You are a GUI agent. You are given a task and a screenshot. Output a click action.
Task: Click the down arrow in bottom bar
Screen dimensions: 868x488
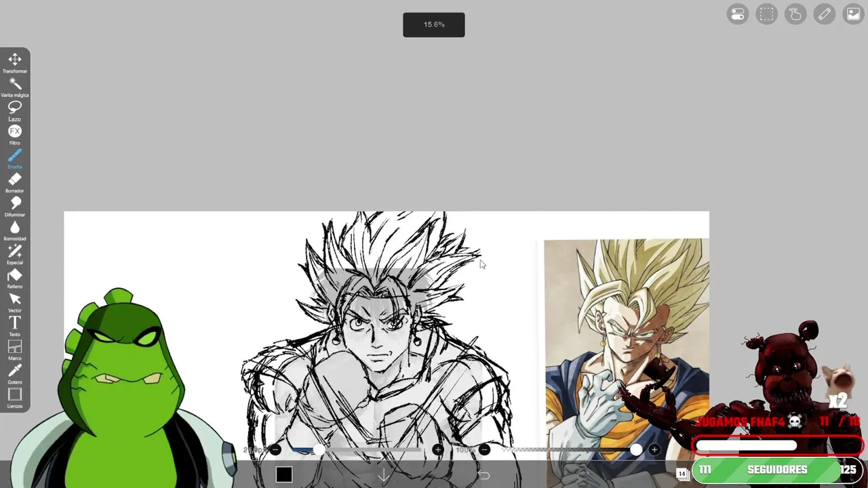click(384, 476)
